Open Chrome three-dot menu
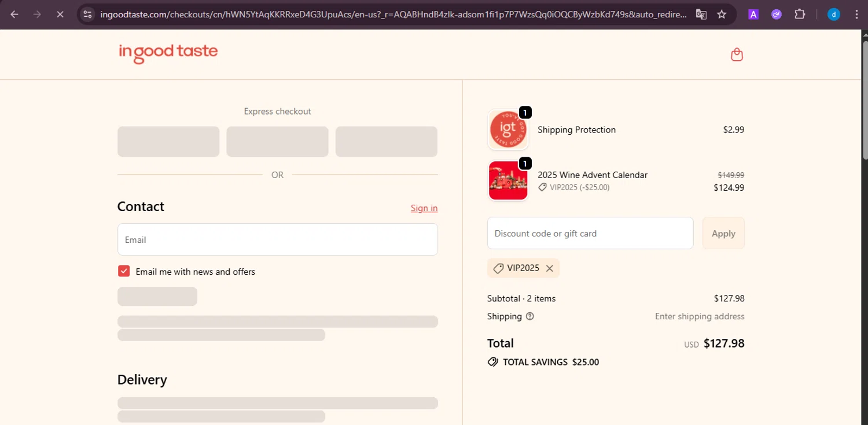Image resolution: width=868 pixels, height=425 pixels. [856, 14]
